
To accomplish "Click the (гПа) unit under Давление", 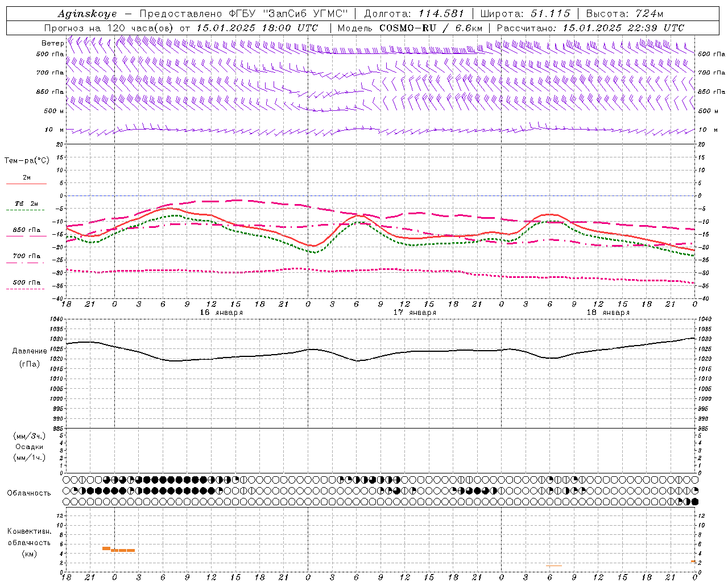I will click(x=29, y=364).
